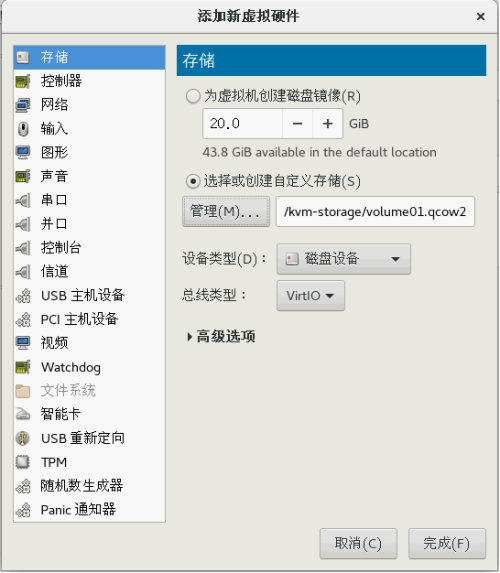Click the 完成(F) finish button
500x573 pixels.
click(x=447, y=543)
